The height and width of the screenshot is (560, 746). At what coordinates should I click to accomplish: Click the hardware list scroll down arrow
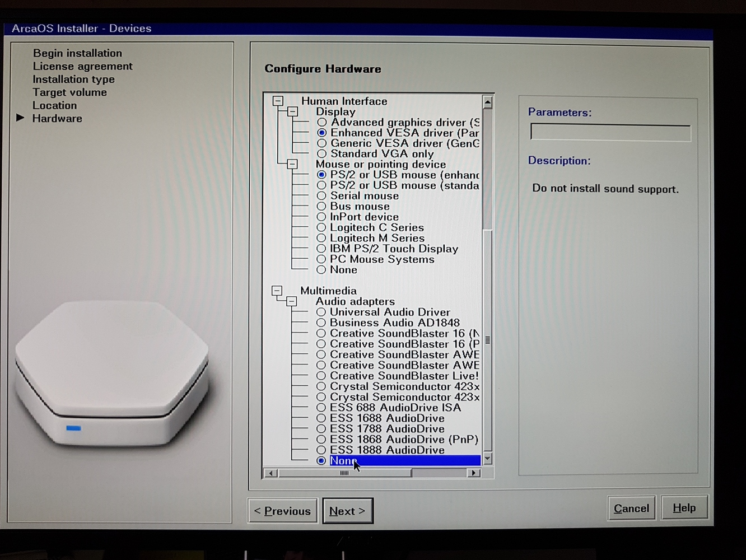click(x=487, y=459)
